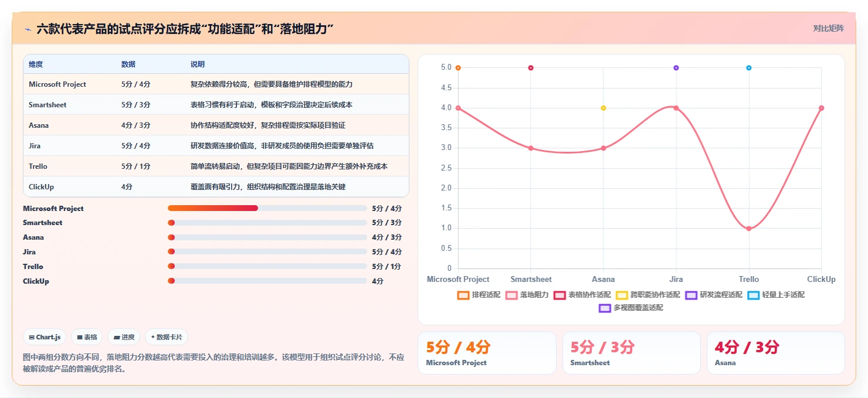Click the 5.0 tick on the chart y-axis
This screenshot has width=868, height=398.
tap(446, 68)
